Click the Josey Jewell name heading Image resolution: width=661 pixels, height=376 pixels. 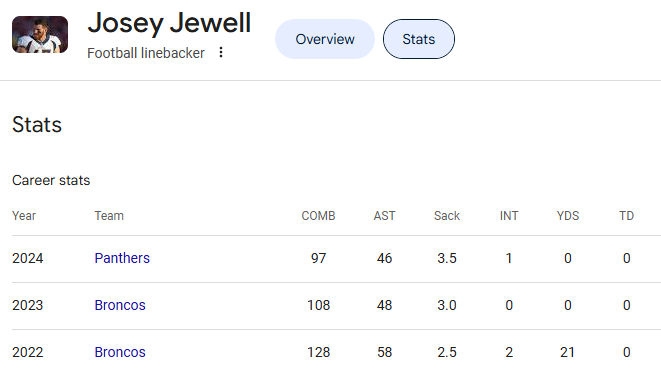click(x=169, y=23)
